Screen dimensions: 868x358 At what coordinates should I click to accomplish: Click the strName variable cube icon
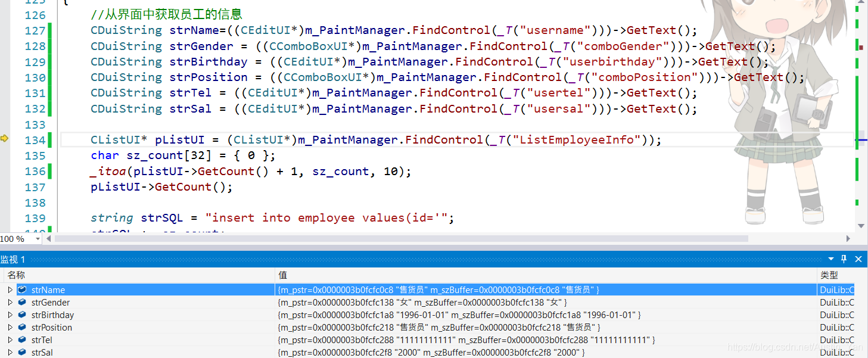pos(23,290)
